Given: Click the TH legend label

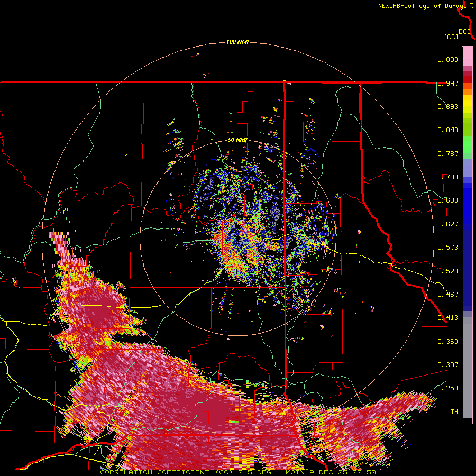Looking at the screenshot, I should point(454,412).
